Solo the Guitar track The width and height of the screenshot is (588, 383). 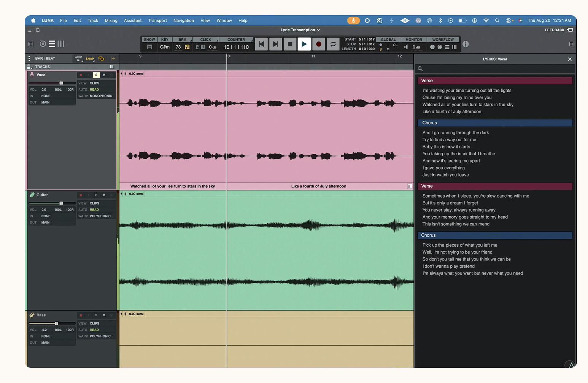(96, 195)
